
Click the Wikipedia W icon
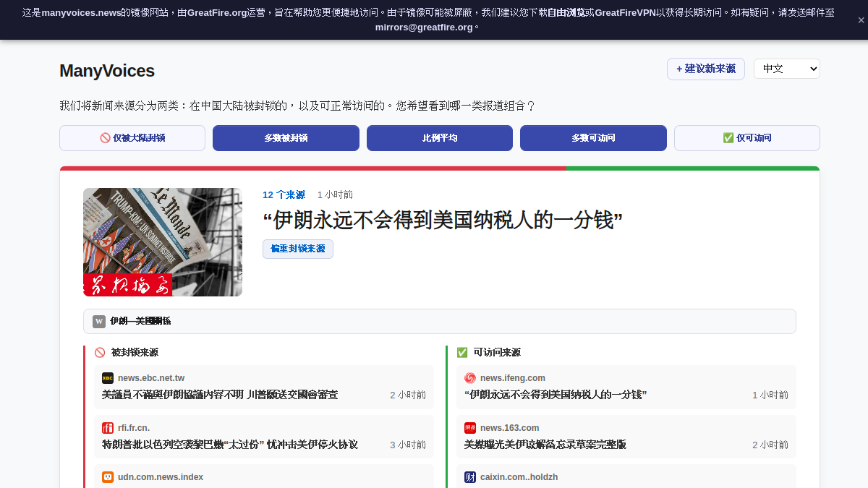[x=99, y=321]
